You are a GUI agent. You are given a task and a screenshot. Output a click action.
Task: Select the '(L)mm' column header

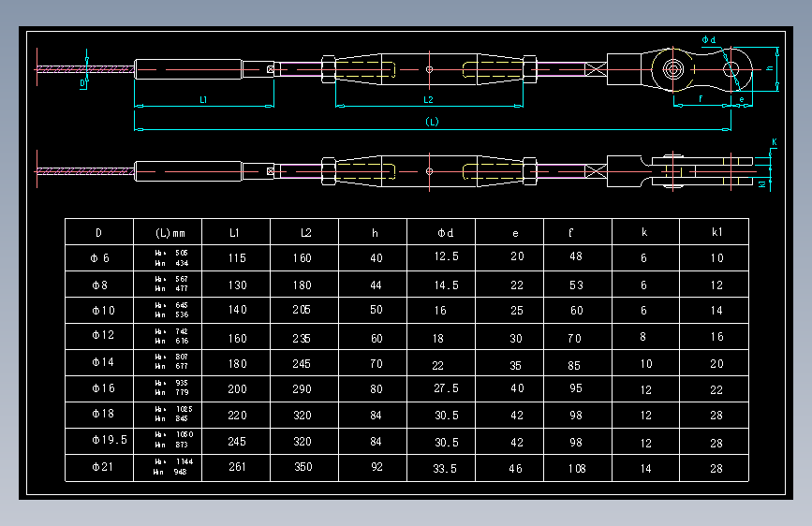(170, 233)
